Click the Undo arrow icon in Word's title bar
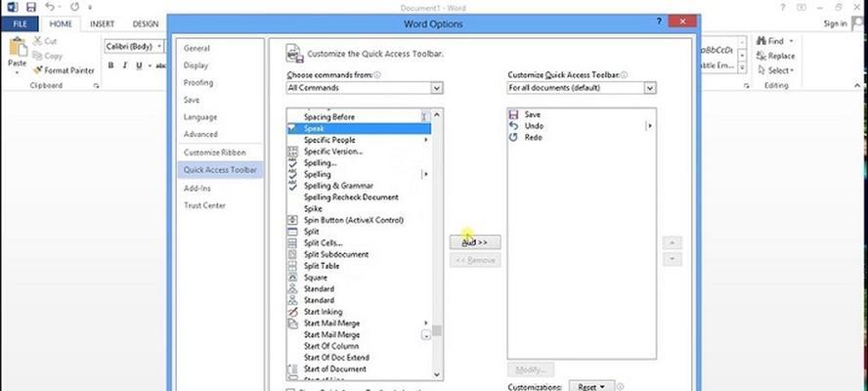Screen dimensions: 868x391 click(50, 7)
